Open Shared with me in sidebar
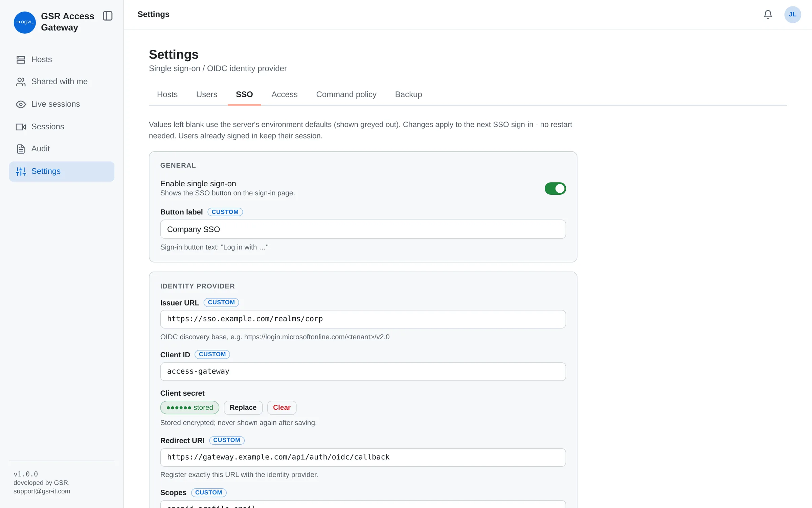This screenshot has height=508, width=812. [x=62, y=82]
